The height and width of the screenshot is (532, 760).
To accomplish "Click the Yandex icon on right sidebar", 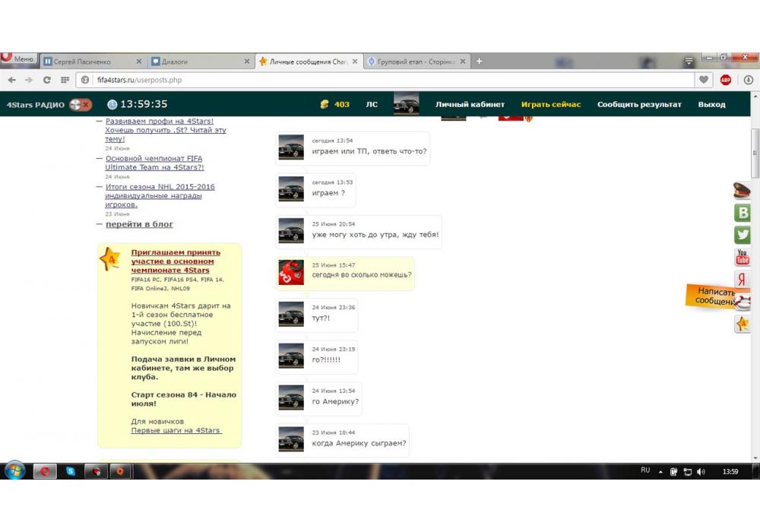I will coord(743,280).
